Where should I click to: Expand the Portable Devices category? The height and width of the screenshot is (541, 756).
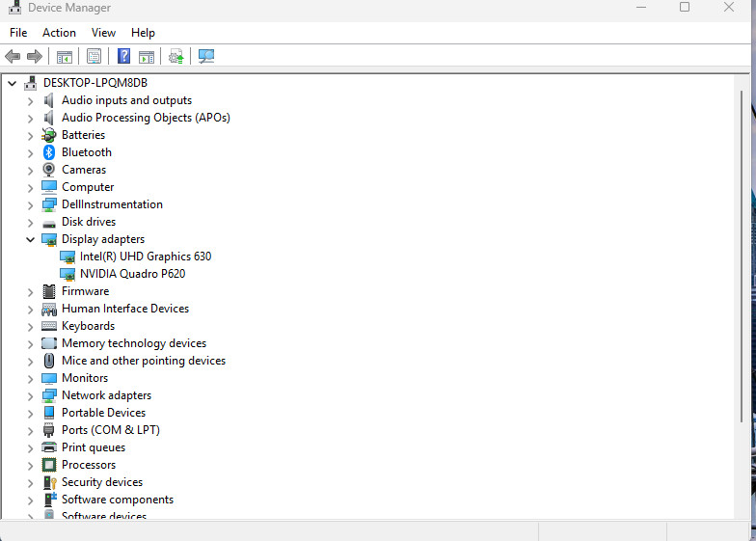pos(31,413)
